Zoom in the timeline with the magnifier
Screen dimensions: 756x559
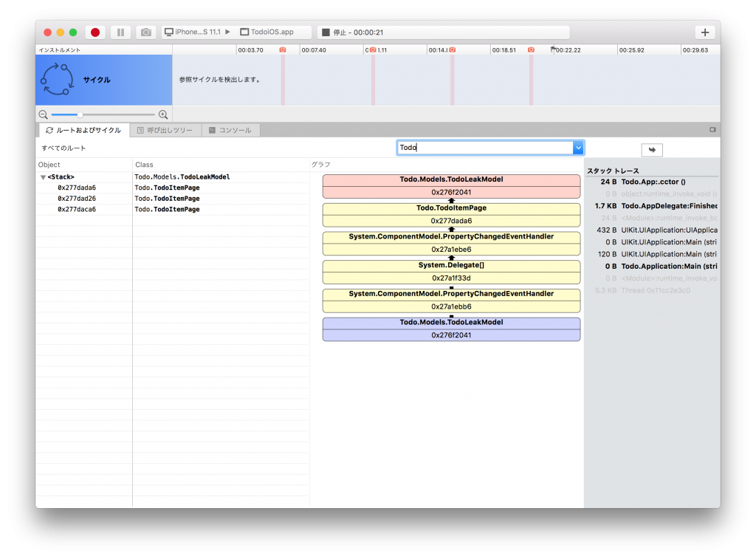(163, 114)
